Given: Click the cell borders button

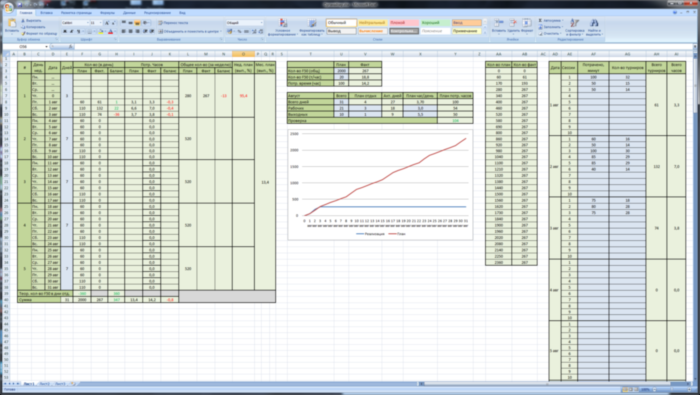Looking at the screenshot, I should point(90,32).
